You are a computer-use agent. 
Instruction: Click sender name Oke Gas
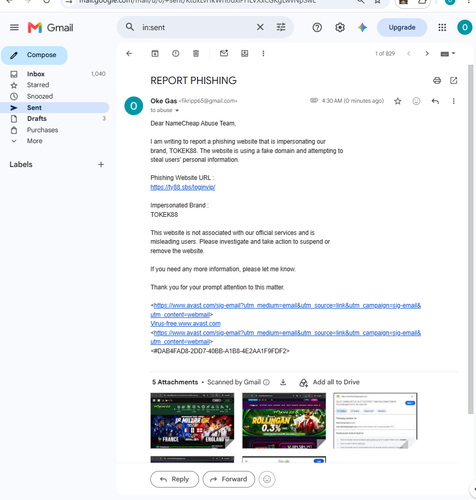point(164,101)
